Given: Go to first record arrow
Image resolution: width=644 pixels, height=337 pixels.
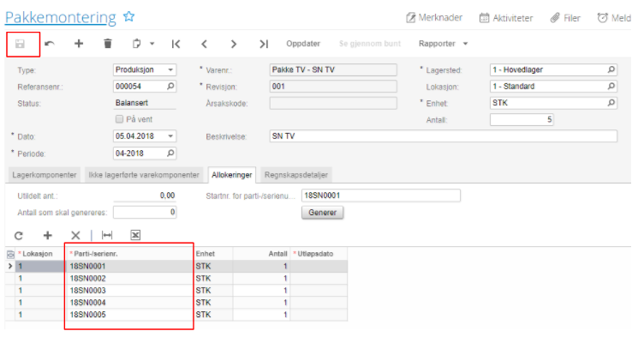Looking at the screenshot, I should [x=176, y=44].
